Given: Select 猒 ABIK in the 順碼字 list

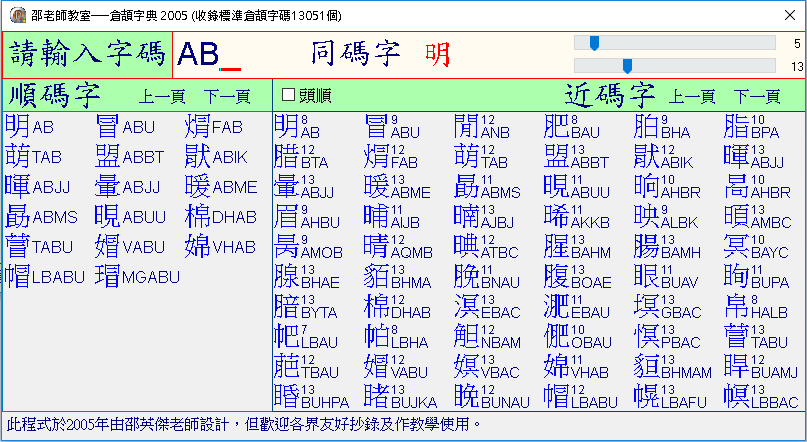Looking at the screenshot, I should (216, 156).
